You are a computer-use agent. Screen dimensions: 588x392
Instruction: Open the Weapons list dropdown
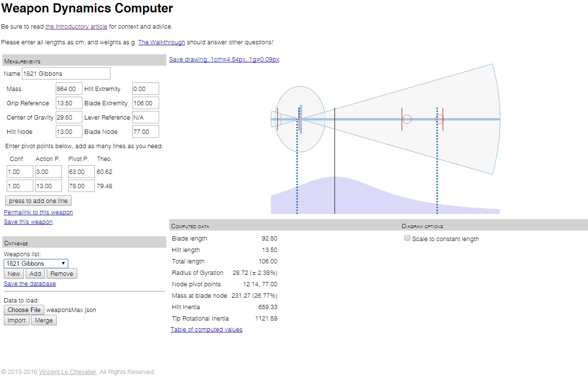tap(36, 263)
